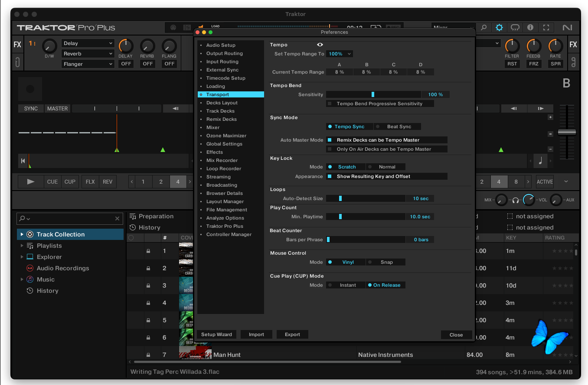Viewport: 588px width, 385px height.
Task: Expand the Music tree node arrow
Action: 22,279
